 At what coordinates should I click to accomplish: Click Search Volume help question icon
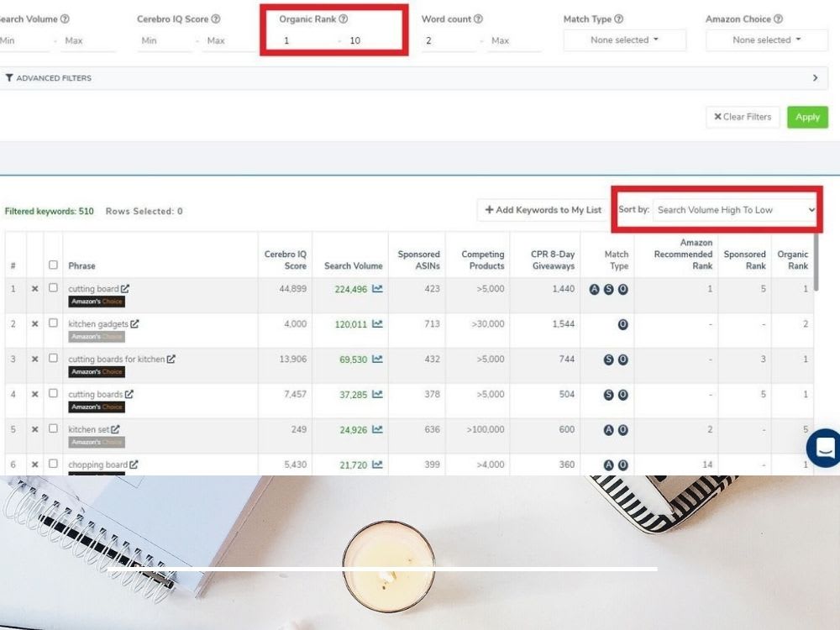(65, 18)
